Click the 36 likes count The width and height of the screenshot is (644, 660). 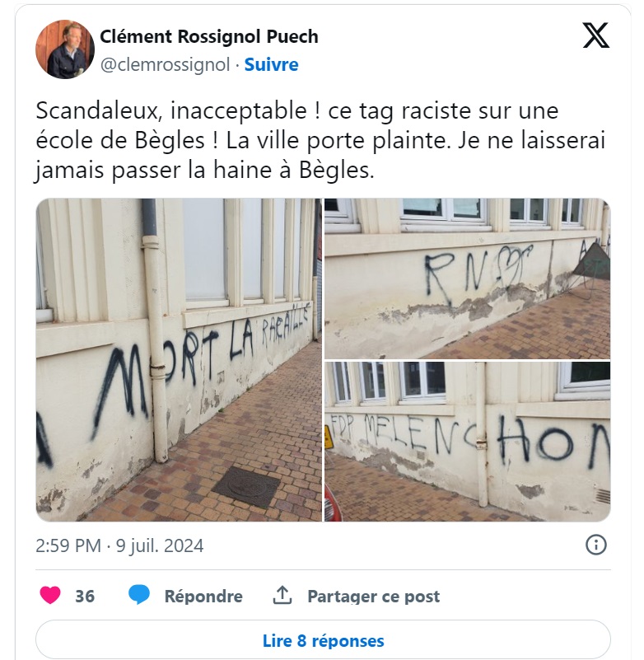(85, 596)
